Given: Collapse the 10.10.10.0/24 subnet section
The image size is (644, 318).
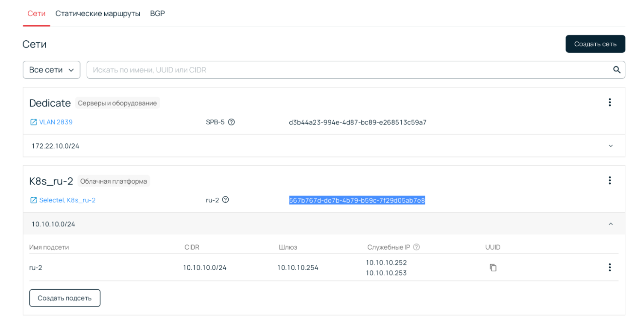Looking at the screenshot, I should 611,224.
